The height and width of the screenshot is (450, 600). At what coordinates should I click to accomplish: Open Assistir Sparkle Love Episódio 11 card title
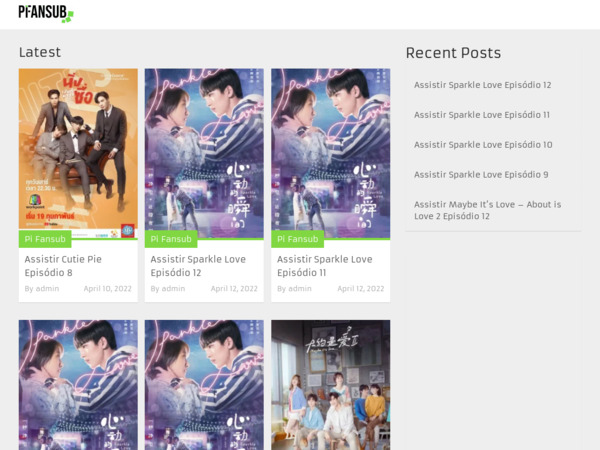coord(324,266)
